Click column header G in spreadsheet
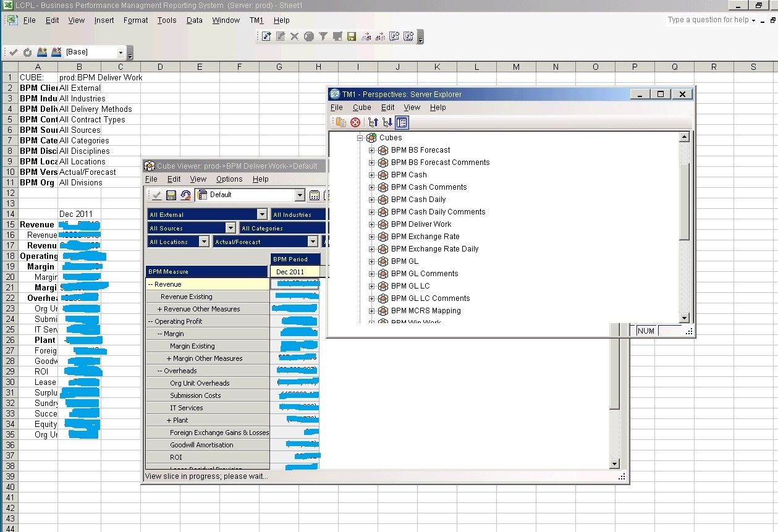778x532 pixels. coord(279,67)
